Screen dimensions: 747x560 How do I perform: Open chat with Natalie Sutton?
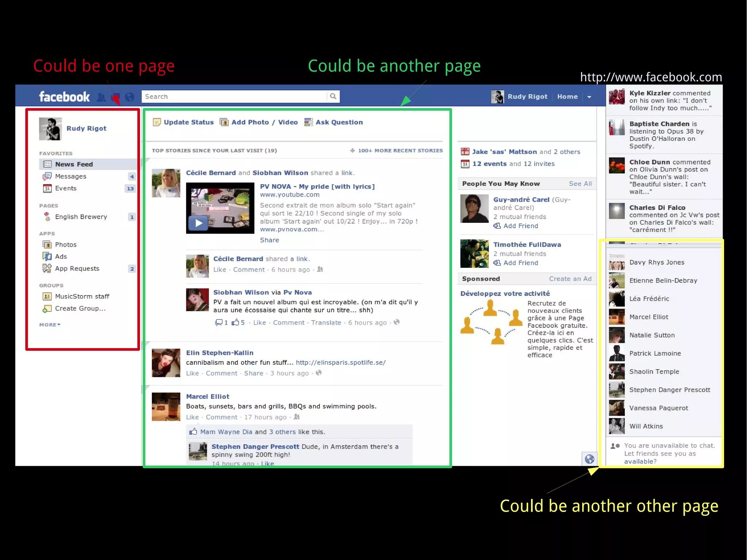(664, 335)
